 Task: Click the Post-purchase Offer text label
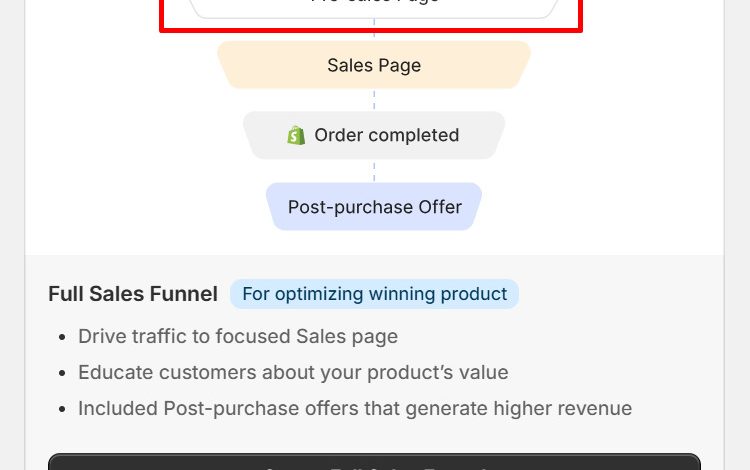[375, 207]
